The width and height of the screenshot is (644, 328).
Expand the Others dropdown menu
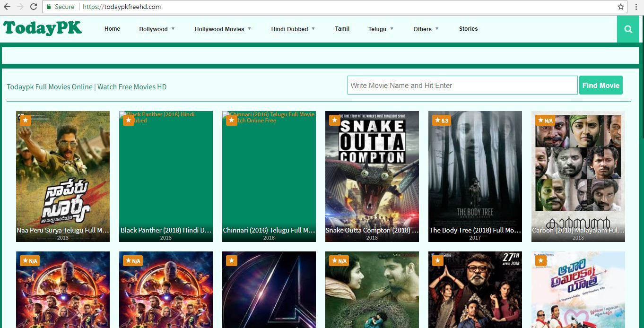pos(426,29)
